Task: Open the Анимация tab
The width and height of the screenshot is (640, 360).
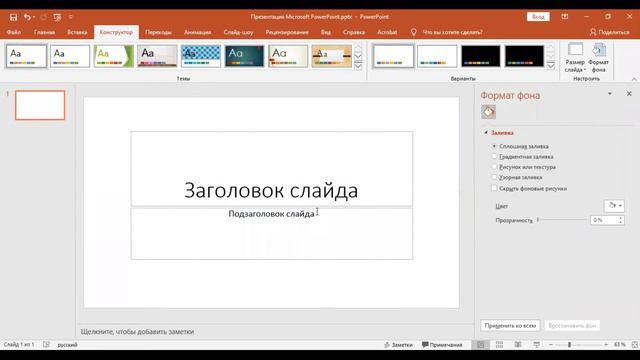Action: (x=198, y=32)
